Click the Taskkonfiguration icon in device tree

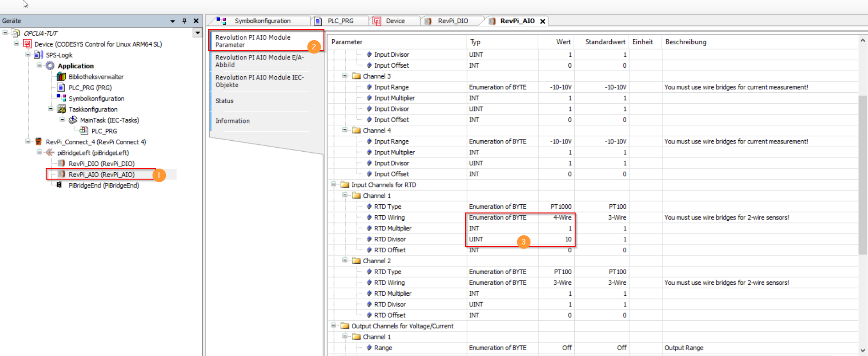click(61, 109)
